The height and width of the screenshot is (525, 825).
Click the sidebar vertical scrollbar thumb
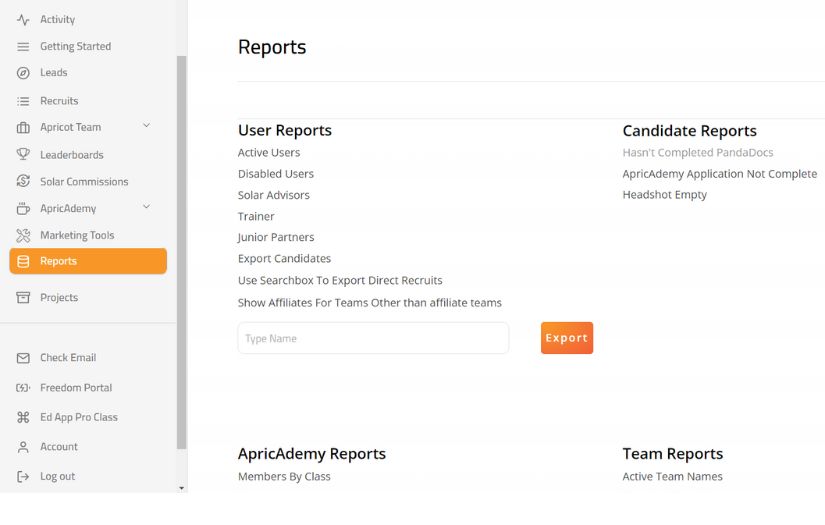point(182,253)
